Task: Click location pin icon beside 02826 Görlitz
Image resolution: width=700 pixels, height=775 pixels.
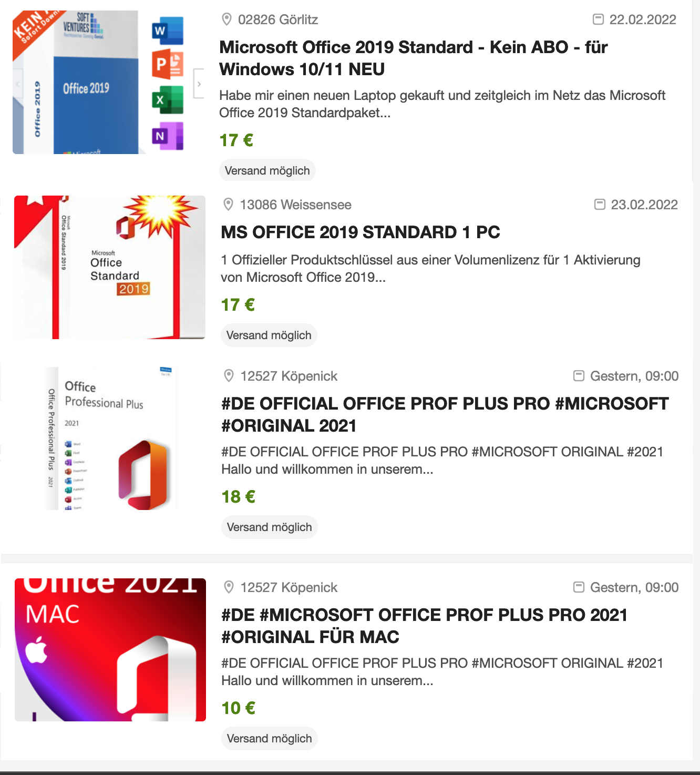Action: [x=227, y=19]
